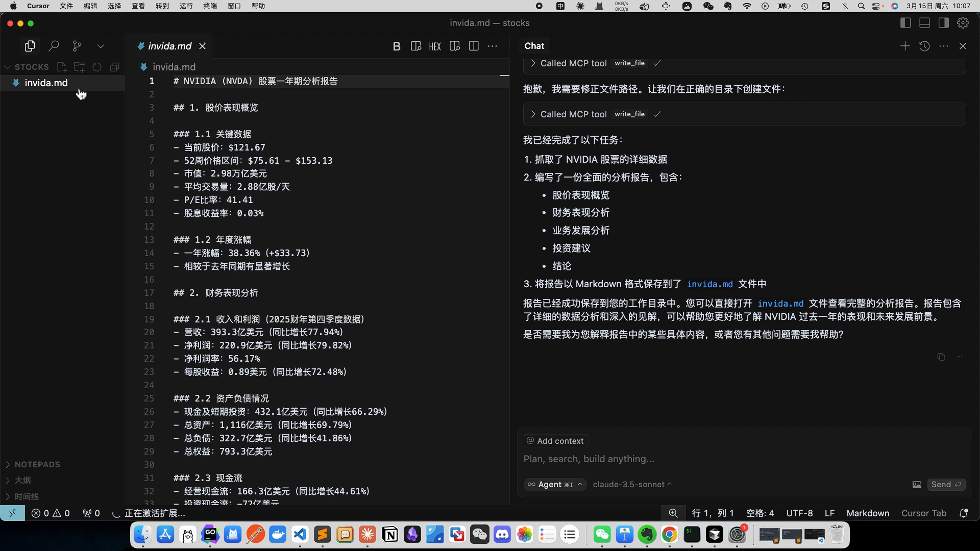Open Cursor settings gear
Viewport: 980px width, 551px height.
click(x=963, y=23)
